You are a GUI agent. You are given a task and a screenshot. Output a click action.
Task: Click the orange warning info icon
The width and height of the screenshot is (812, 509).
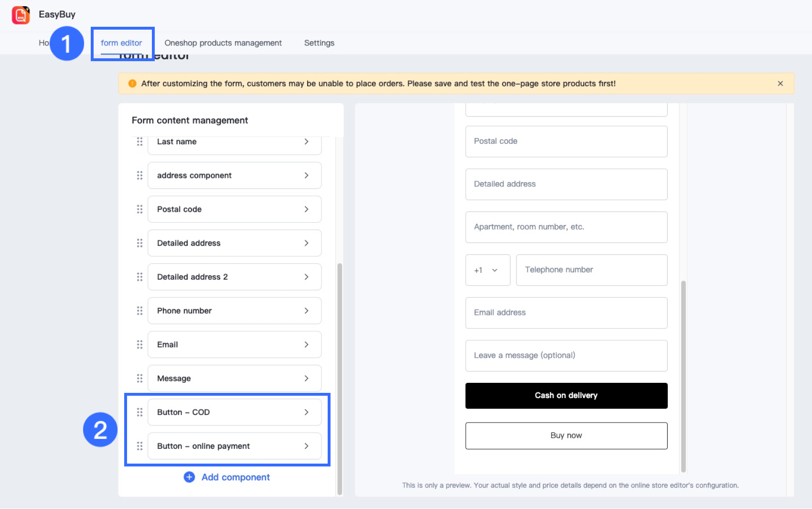pyautogui.click(x=132, y=84)
